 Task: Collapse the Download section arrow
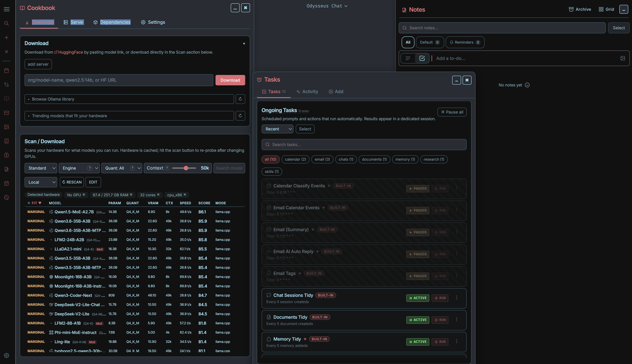[x=244, y=44]
